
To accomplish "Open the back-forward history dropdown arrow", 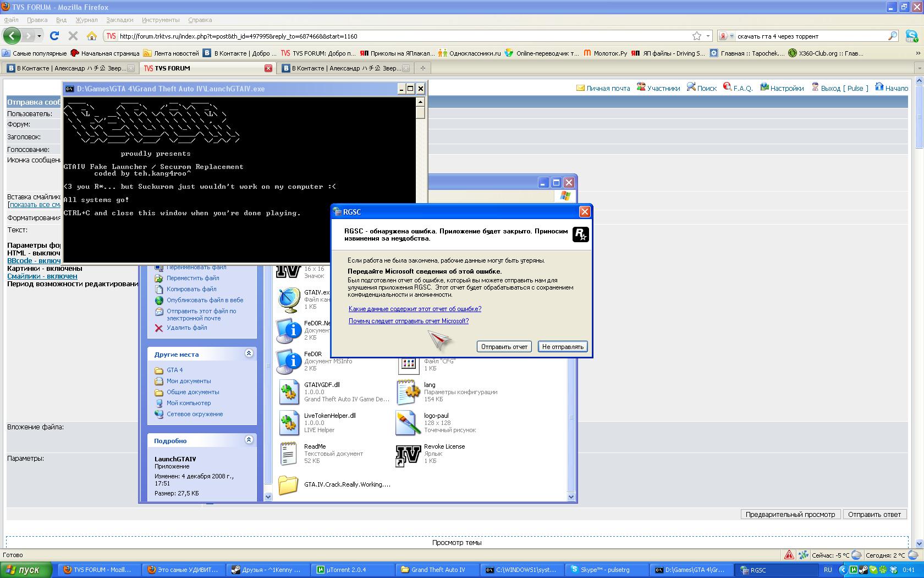I will (40, 36).
